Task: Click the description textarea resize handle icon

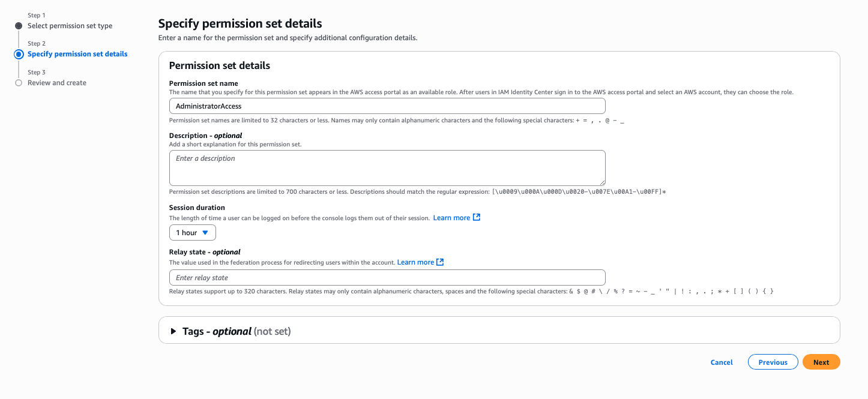Action: [x=603, y=182]
